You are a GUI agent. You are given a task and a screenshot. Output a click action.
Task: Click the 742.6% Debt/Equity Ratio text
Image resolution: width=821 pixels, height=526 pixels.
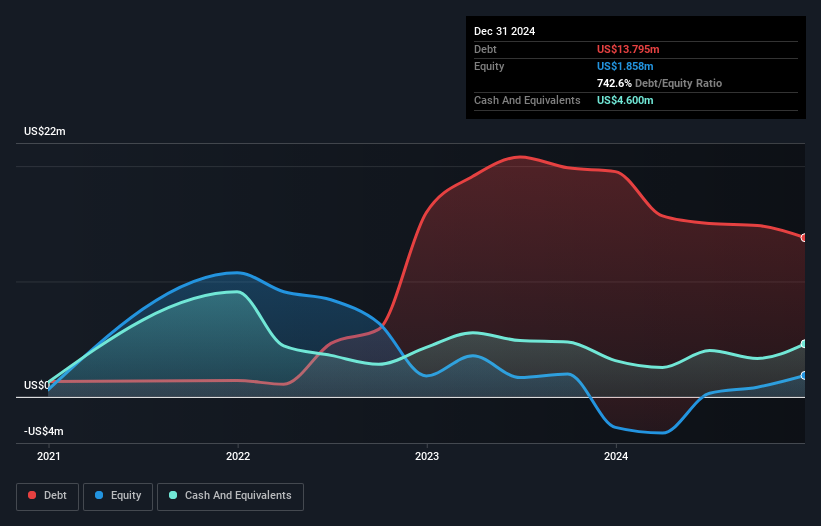coord(659,83)
